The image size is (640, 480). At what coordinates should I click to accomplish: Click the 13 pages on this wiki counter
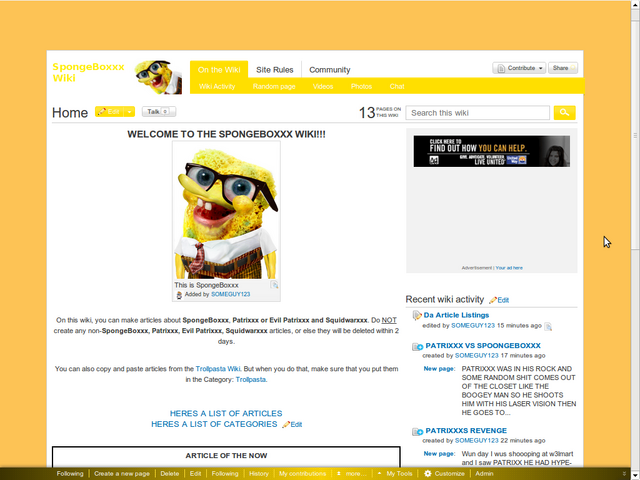pos(380,112)
